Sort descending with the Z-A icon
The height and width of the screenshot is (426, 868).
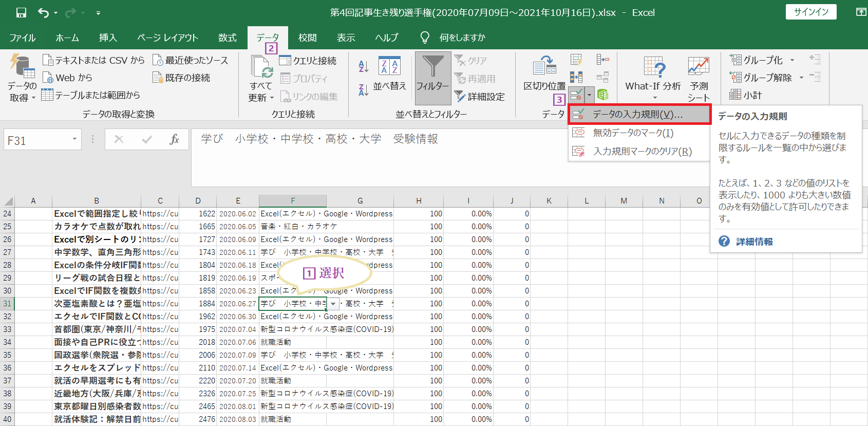coord(363,90)
